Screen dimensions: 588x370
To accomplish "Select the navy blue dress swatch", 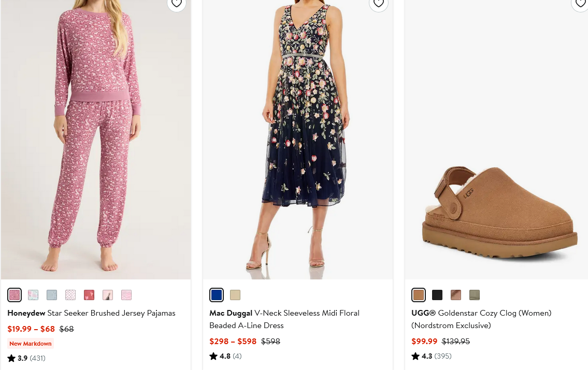I will pos(217,295).
